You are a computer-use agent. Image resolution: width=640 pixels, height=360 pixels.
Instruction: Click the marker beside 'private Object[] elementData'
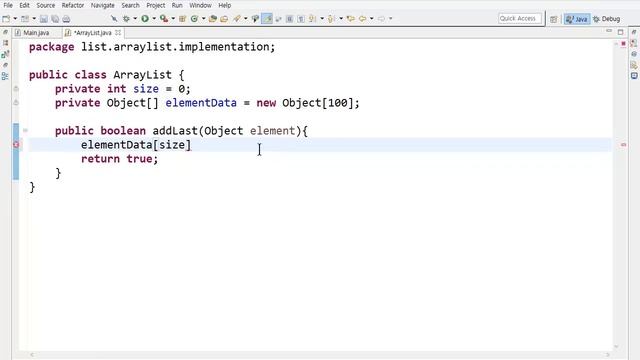(x=16, y=102)
